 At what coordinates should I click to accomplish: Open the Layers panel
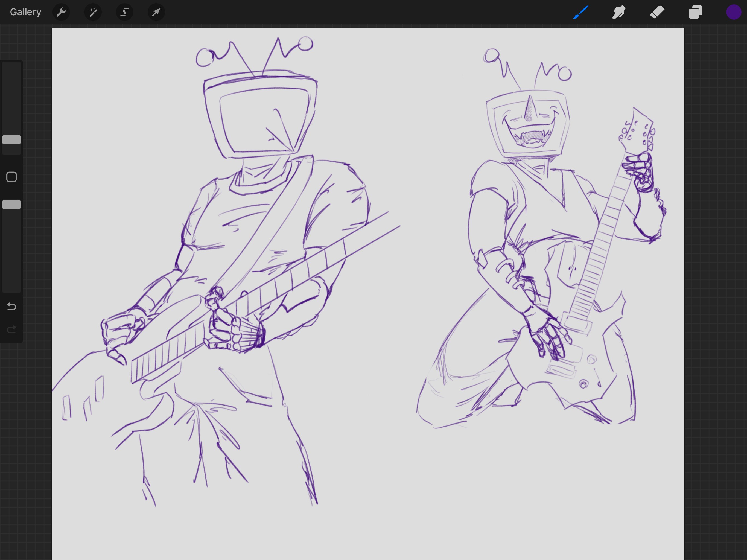[x=695, y=13]
